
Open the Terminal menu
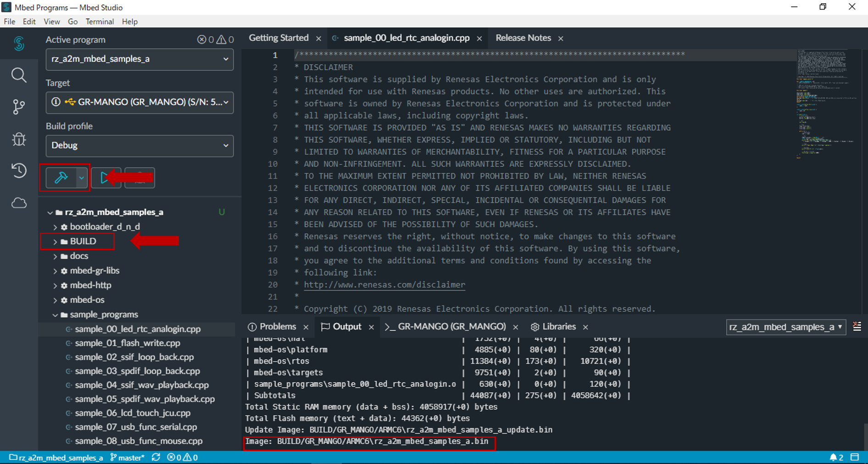click(100, 22)
